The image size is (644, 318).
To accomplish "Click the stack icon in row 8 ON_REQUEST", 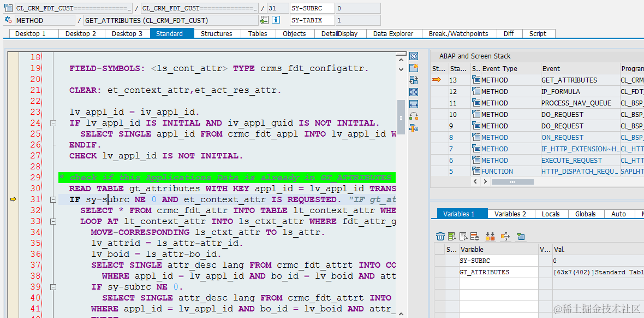I will [476, 137].
